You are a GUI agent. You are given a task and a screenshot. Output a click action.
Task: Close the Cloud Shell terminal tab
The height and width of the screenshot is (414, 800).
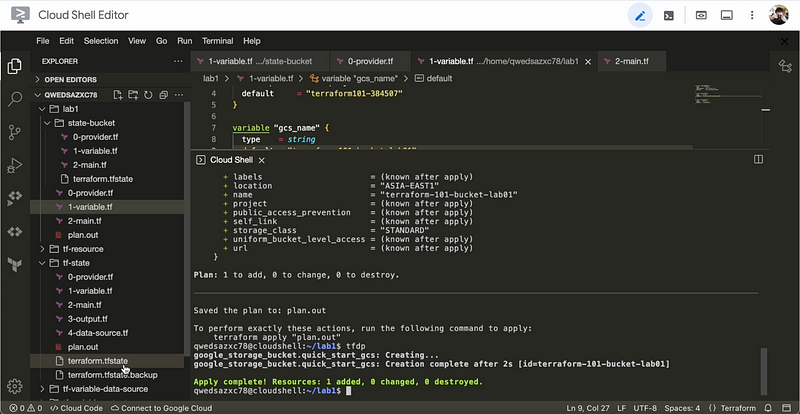click(261, 160)
